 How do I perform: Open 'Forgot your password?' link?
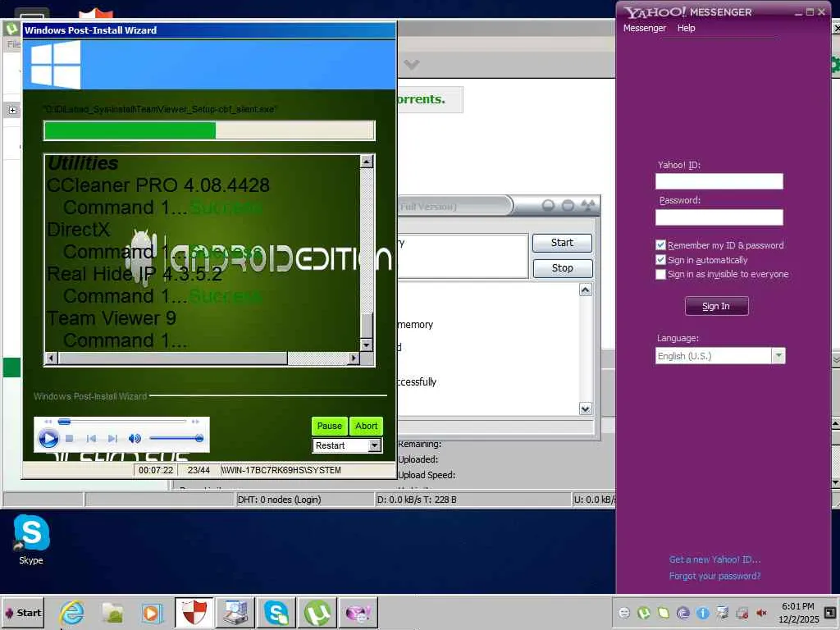[x=714, y=576]
